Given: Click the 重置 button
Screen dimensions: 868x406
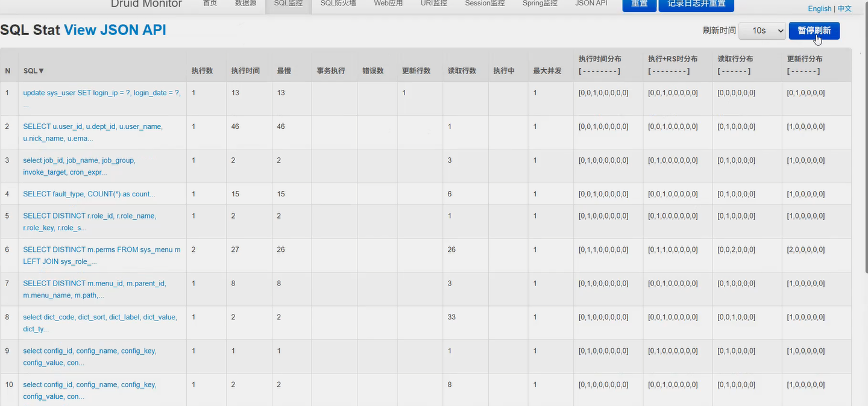Looking at the screenshot, I should click(x=640, y=5).
